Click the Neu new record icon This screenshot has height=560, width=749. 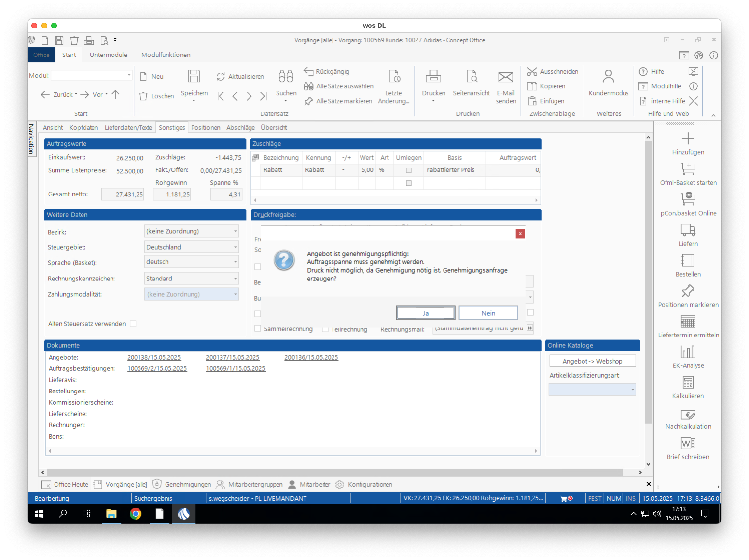point(144,77)
